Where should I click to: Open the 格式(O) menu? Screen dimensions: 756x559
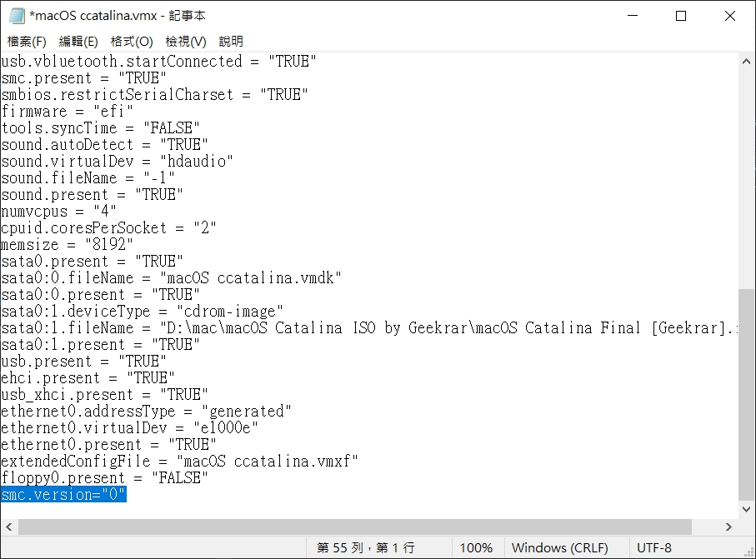pyautogui.click(x=132, y=41)
